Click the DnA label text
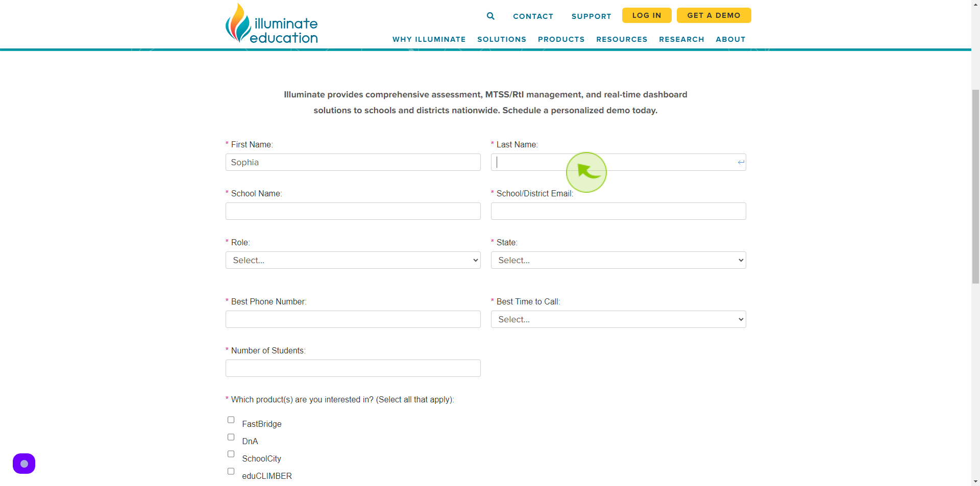Image resolution: width=980 pixels, height=486 pixels. [x=250, y=441]
